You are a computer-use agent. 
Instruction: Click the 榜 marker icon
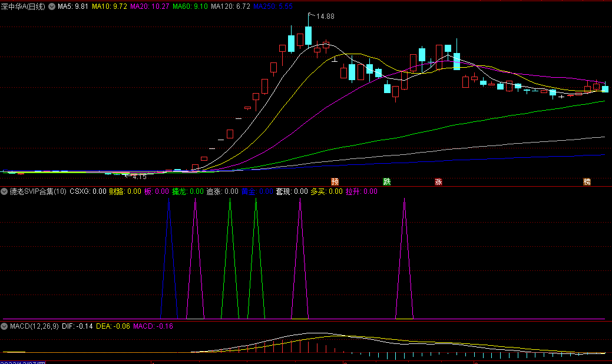click(x=587, y=182)
